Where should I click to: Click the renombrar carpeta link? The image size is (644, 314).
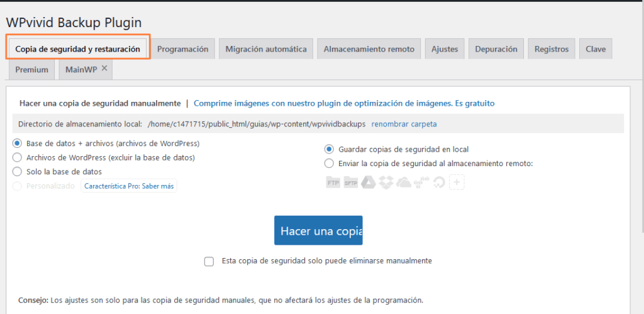tap(404, 124)
